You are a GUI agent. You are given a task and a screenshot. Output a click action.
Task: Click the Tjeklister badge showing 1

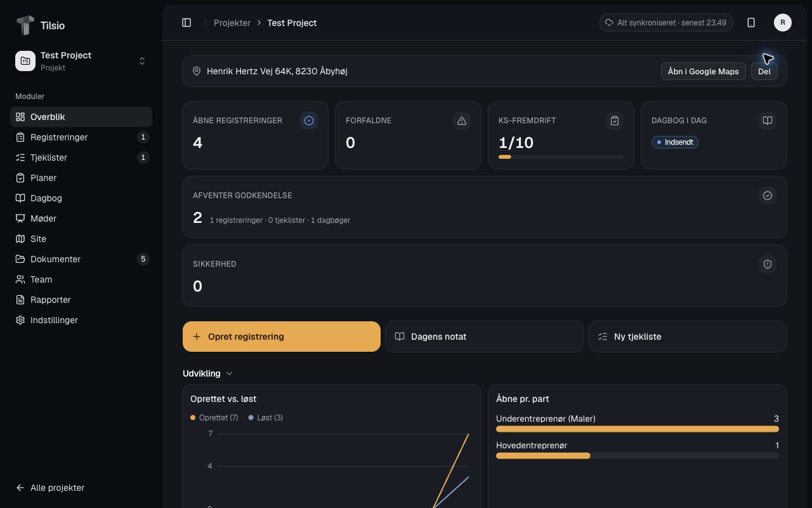143,157
